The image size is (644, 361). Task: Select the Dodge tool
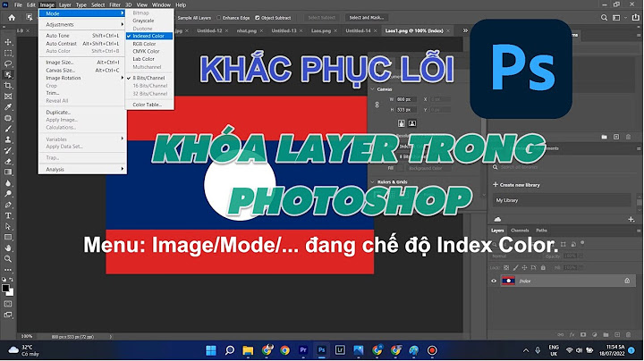point(8,194)
